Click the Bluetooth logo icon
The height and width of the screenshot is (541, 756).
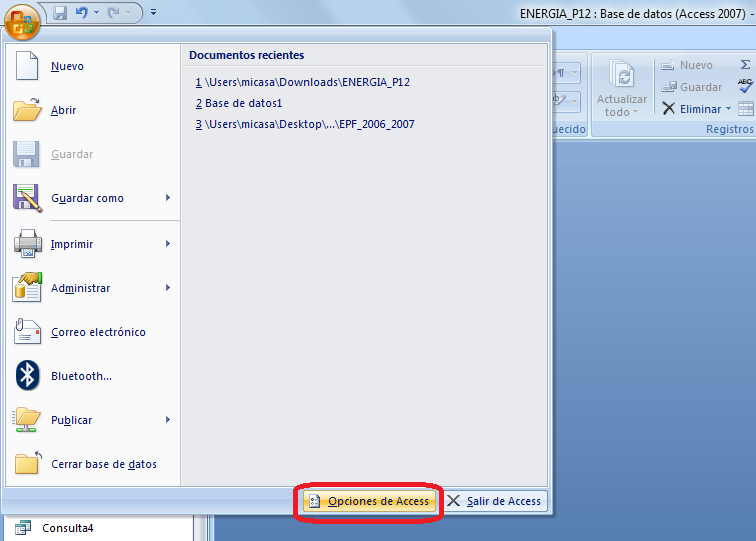(27, 375)
